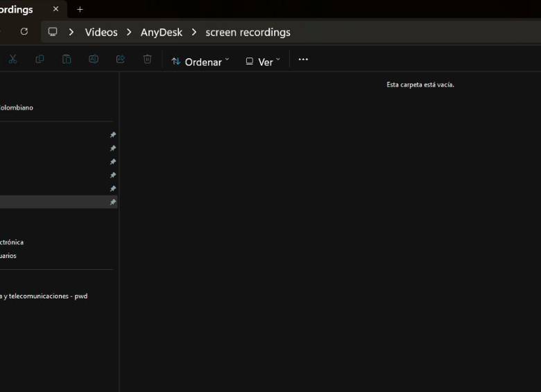Close the recordings tab
This screenshot has height=392, width=541.
(x=55, y=9)
